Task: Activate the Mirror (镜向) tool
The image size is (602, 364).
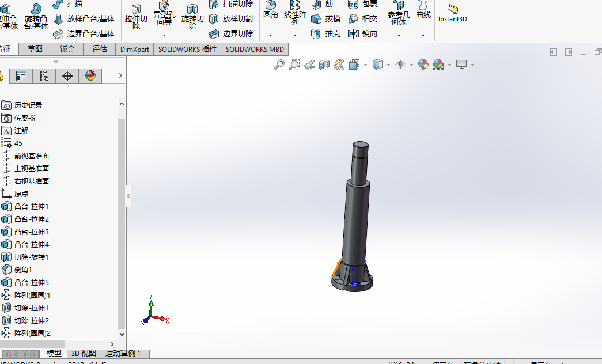Action: pos(362,34)
